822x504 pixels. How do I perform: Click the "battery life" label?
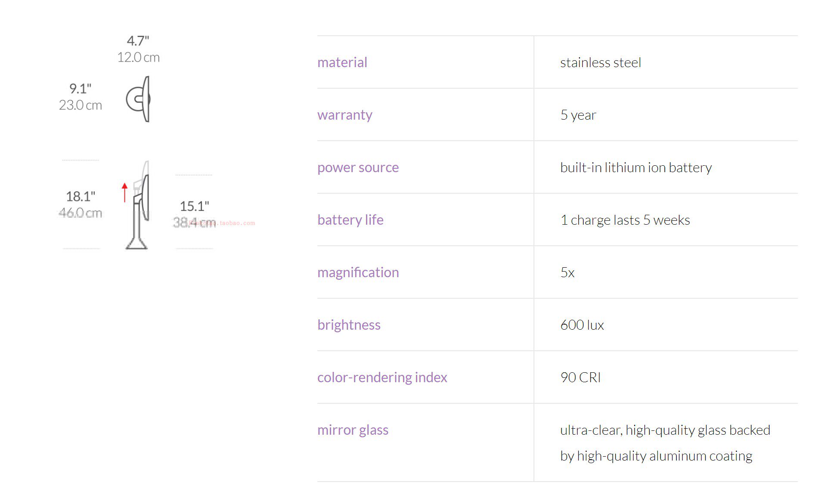[x=350, y=220]
